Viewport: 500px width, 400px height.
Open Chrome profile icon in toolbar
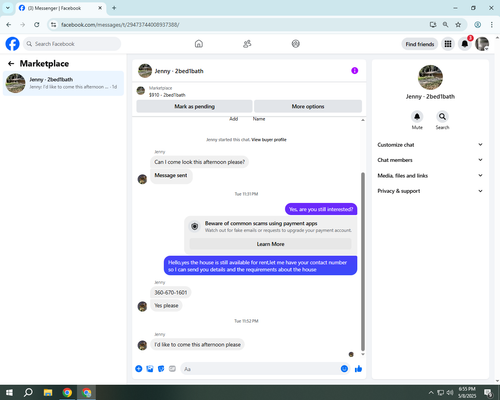pos(478,25)
